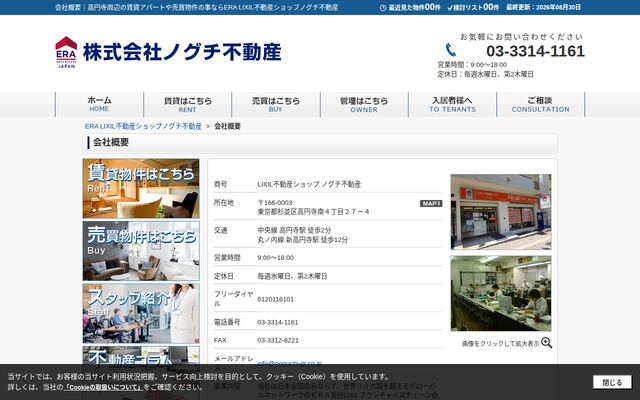Viewport: 640px width, 400px height.
Task: Click the ERA Japan logo icon
Action: [x=66, y=52]
